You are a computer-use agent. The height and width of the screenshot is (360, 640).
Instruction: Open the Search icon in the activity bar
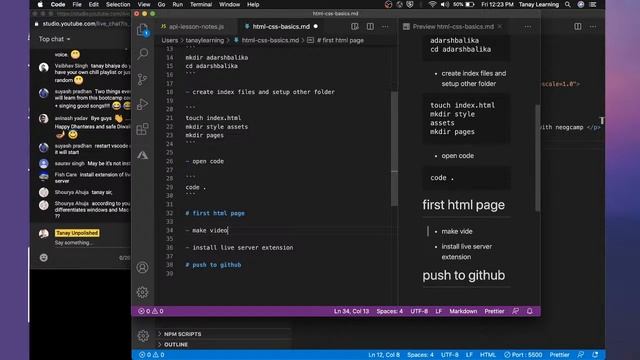(x=142, y=53)
